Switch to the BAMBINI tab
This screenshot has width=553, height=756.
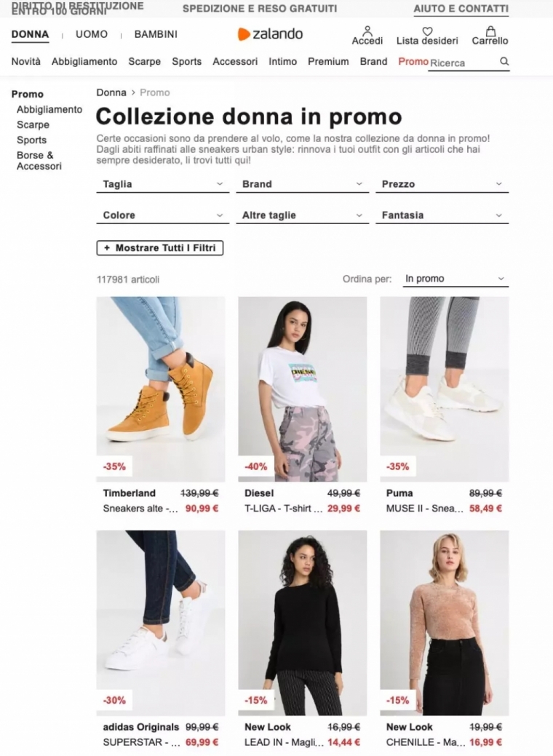point(156,34)
